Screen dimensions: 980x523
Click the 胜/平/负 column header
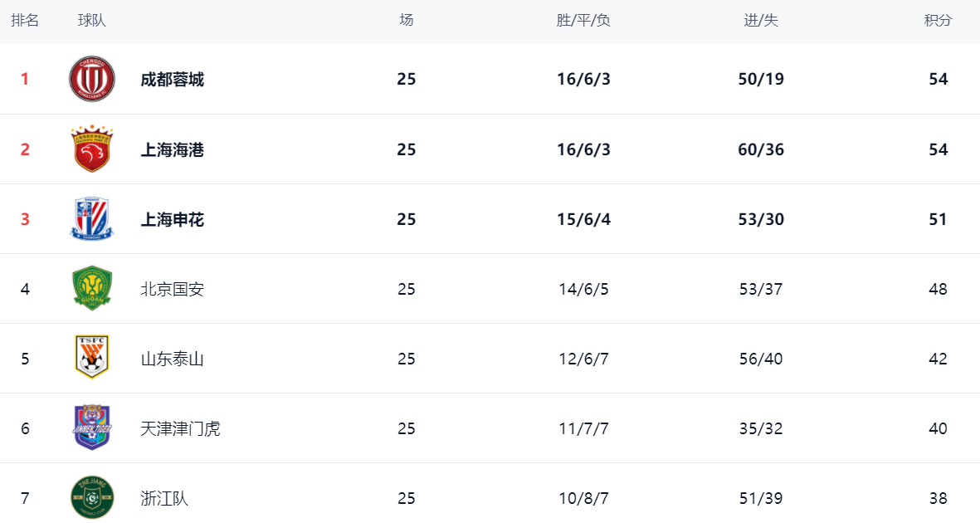pos(583,21)
